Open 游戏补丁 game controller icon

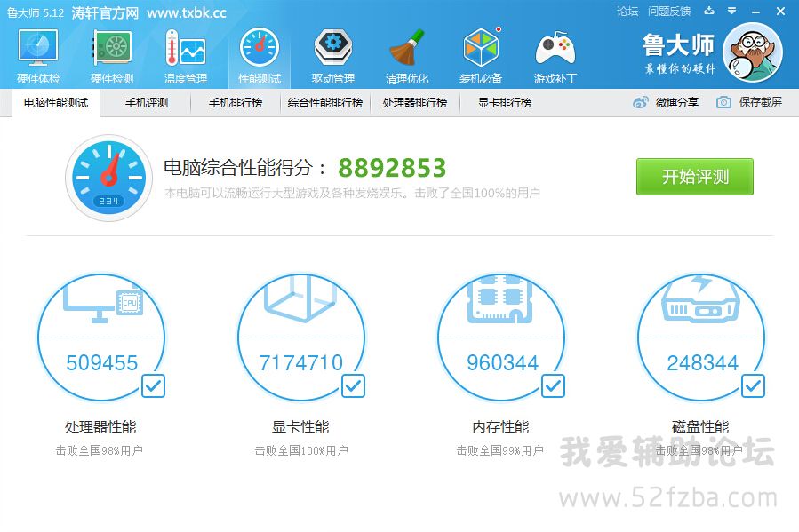pyautogui.click(x=555, y=55)
